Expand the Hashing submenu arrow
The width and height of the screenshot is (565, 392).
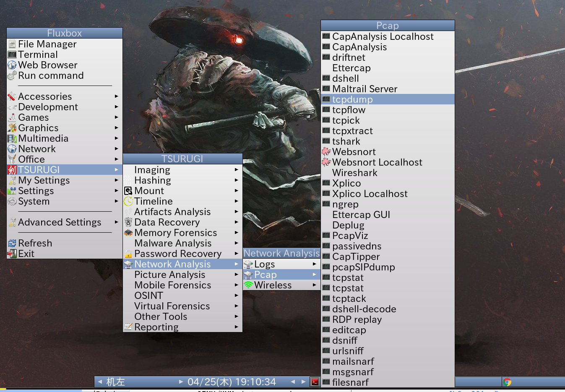pyautogui.click(x=237, y=180)
